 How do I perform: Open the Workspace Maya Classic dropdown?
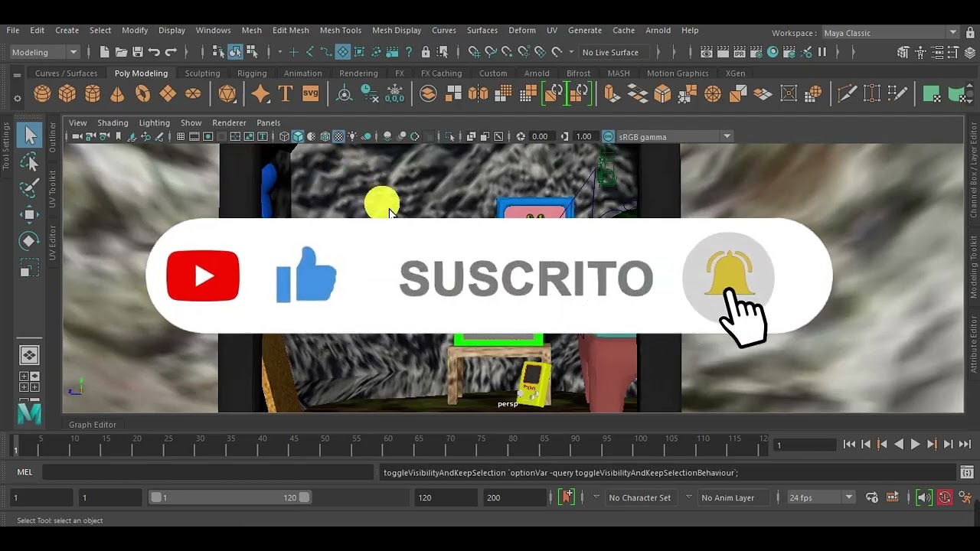[890, 33]
